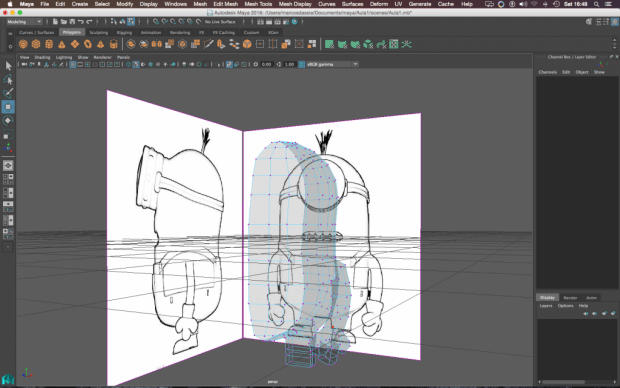This screenshot has width=620, height=388.
Task: Click the render view clapperboard icon
Action: 260,22
